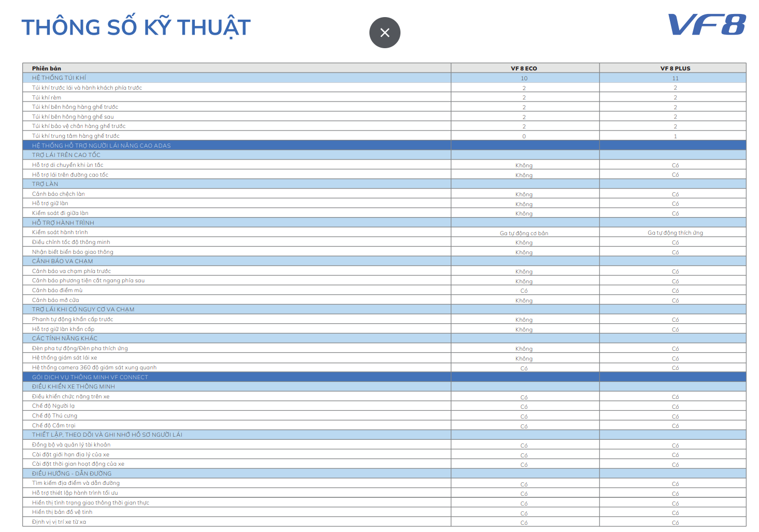The image size is (759, 532).
Task: Click the Định vị vị trí xe từ xa row
Action: click(x=59, y=522)
